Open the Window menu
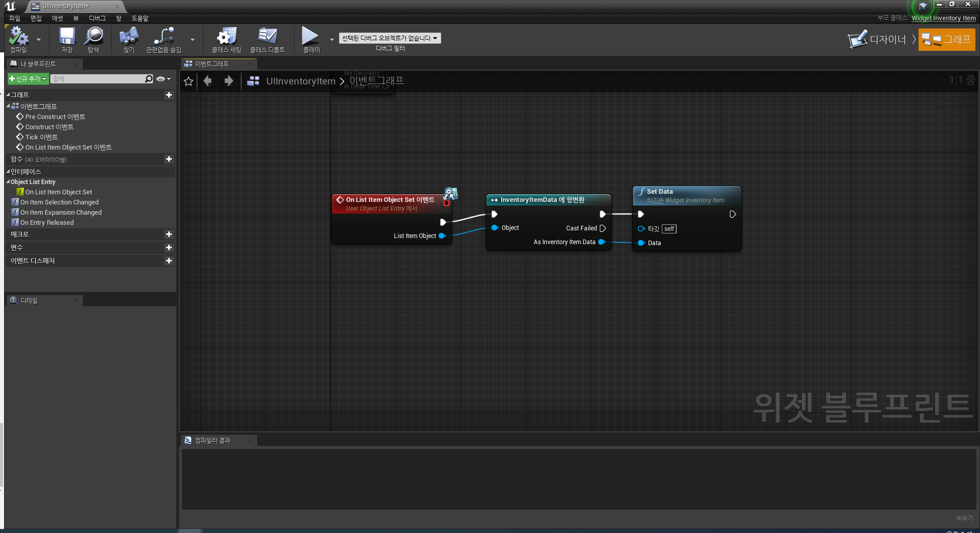The width and height of the screenshot is (980, 533). (x=118, y=18)
